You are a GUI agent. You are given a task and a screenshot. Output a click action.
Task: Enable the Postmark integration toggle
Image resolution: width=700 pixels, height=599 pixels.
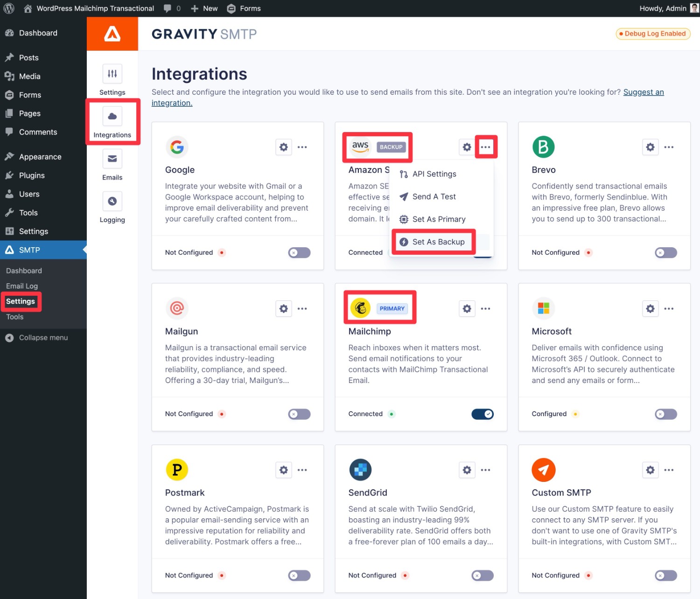(x=299, y=576)
